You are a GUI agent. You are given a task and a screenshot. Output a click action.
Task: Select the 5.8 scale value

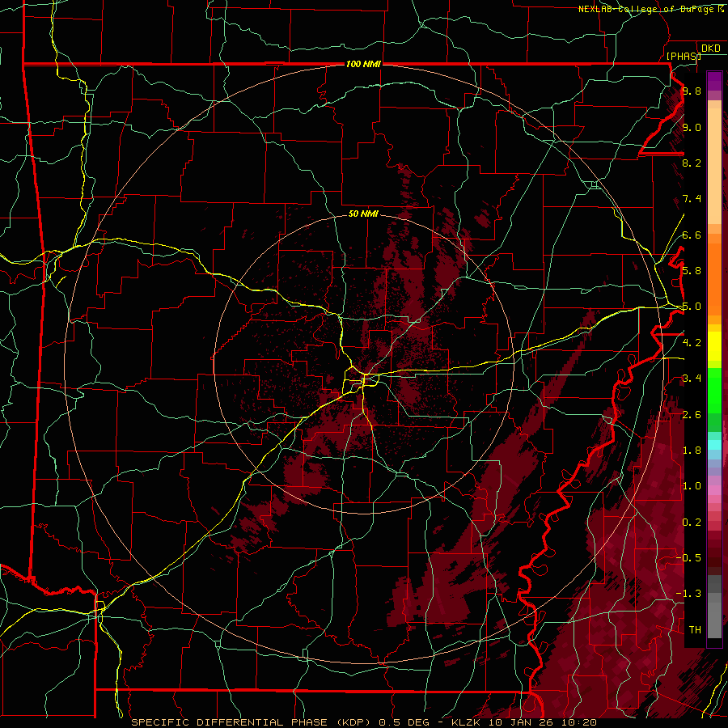(x=692, y=271)
